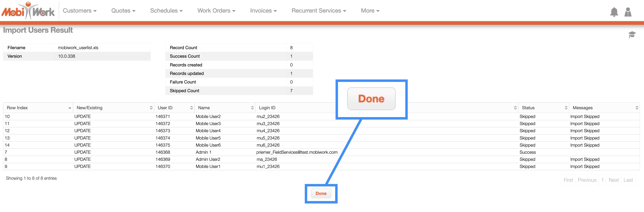Open the notifications bell

tap(614, 12)
